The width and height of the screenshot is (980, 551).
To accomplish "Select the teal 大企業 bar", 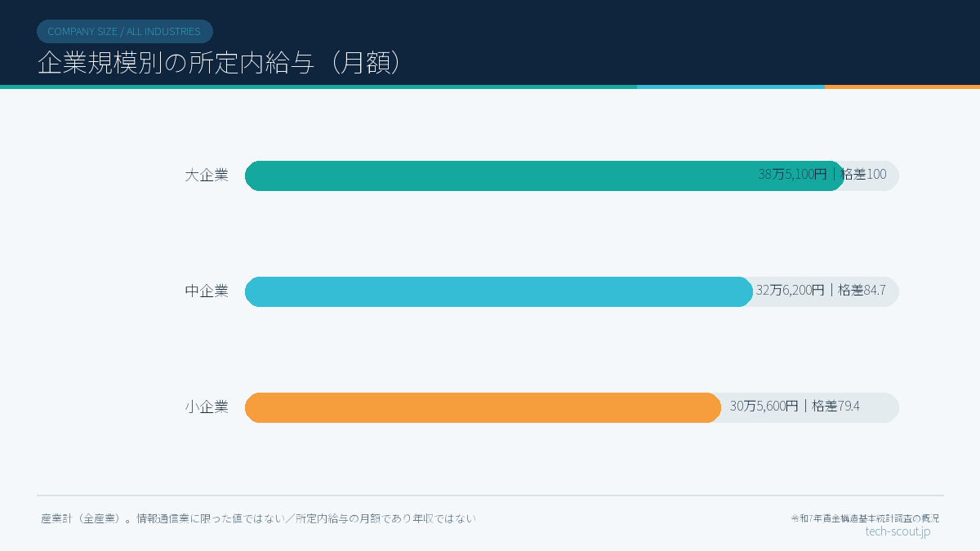I will click(x=545, y=176).
